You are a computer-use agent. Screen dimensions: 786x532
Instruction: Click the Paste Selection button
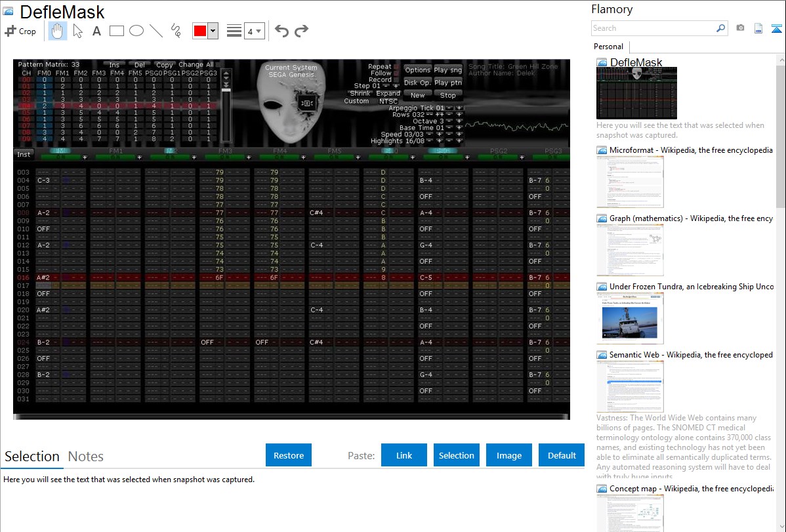pos(457,455)
